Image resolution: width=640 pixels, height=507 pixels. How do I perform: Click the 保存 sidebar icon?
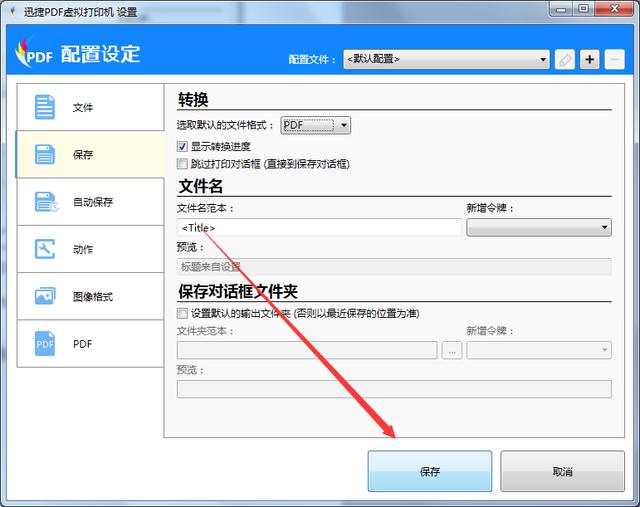[x=46, y=155]
